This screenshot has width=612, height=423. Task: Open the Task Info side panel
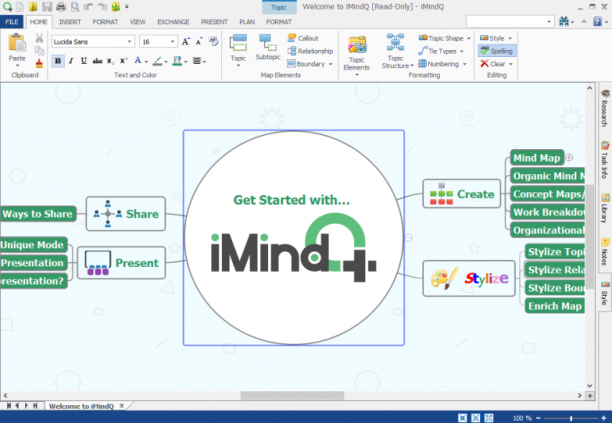coord(604,160)
